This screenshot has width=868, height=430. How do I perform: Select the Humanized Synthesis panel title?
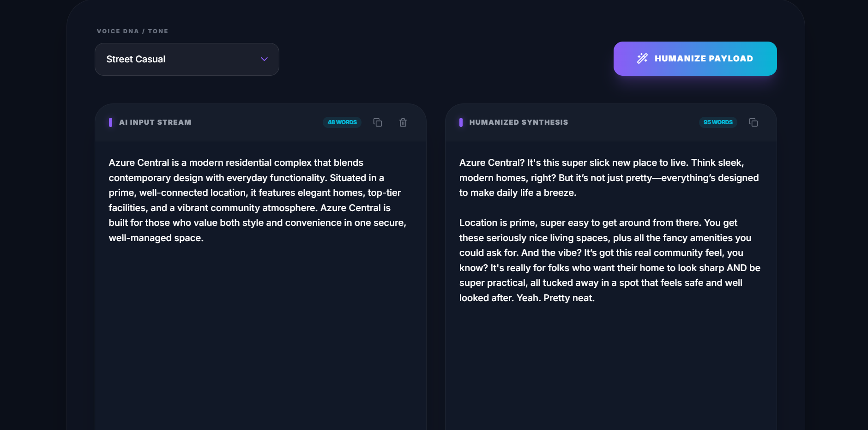coord(518,122)
